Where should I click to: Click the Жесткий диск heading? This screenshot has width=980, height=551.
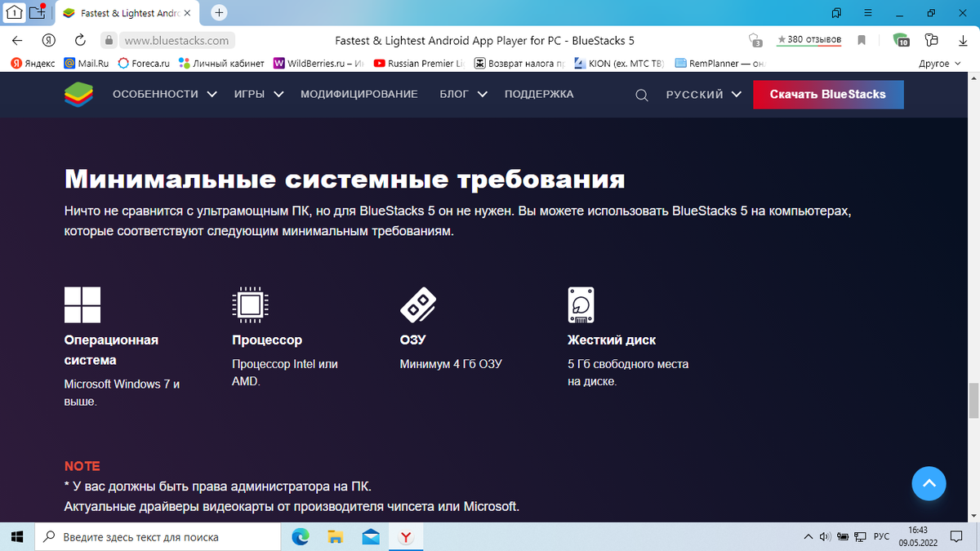(612, 340)
